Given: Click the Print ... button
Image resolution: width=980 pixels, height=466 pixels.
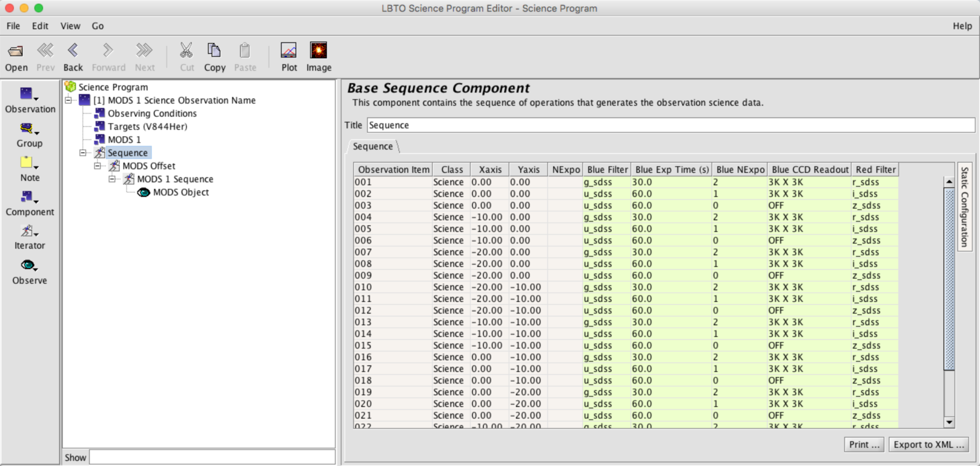Looking at the screenshot, I should pos(864,444).
